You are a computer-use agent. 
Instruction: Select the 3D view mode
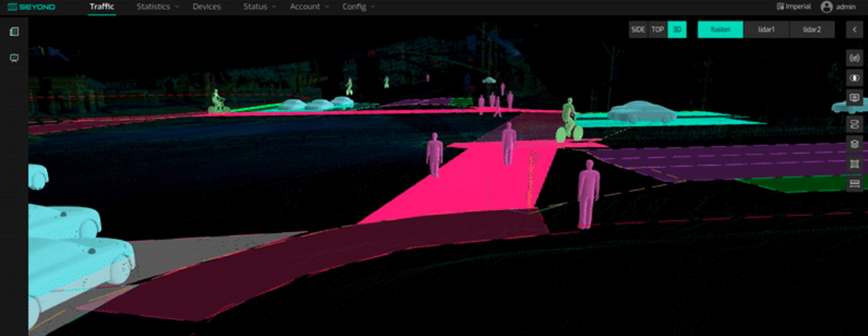click(x=676, y=29)
